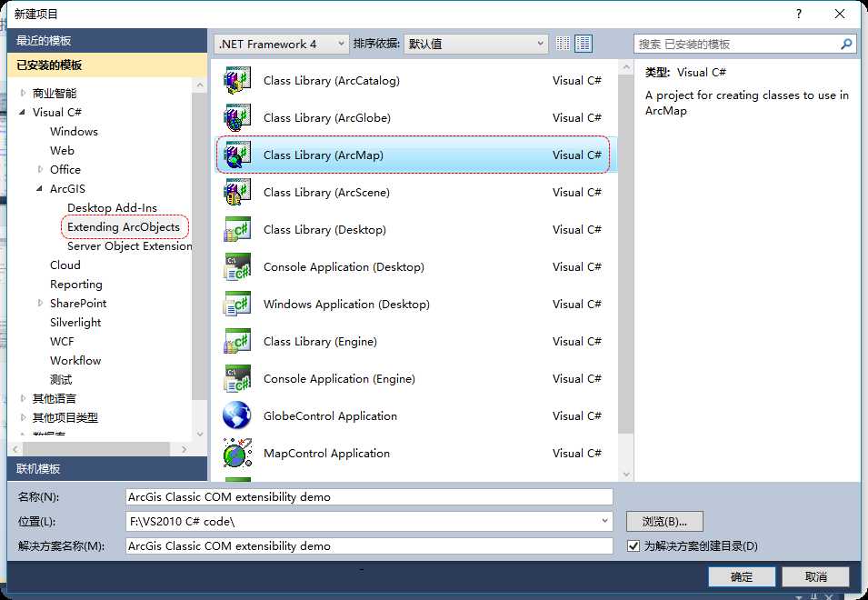Screen dimensions: 868x600
Task: Click the template list vertical scrollbar
Action: [626, 255]
